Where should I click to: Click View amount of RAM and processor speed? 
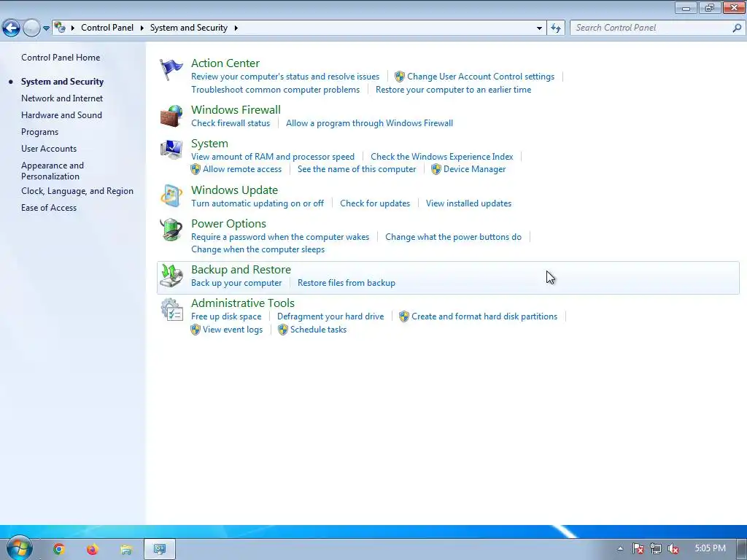click(273, 157)
